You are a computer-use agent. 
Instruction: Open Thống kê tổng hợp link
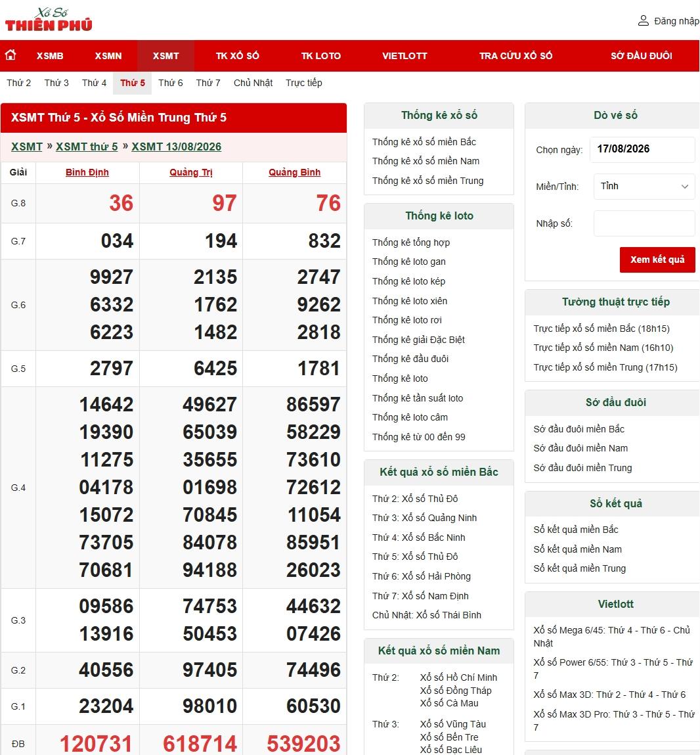[411, 242]
